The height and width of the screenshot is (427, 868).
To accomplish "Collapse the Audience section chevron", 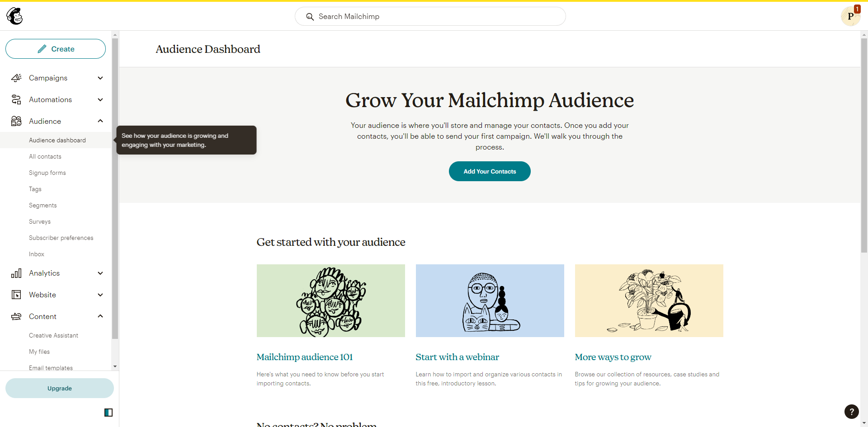I will [x=100, y=121].
